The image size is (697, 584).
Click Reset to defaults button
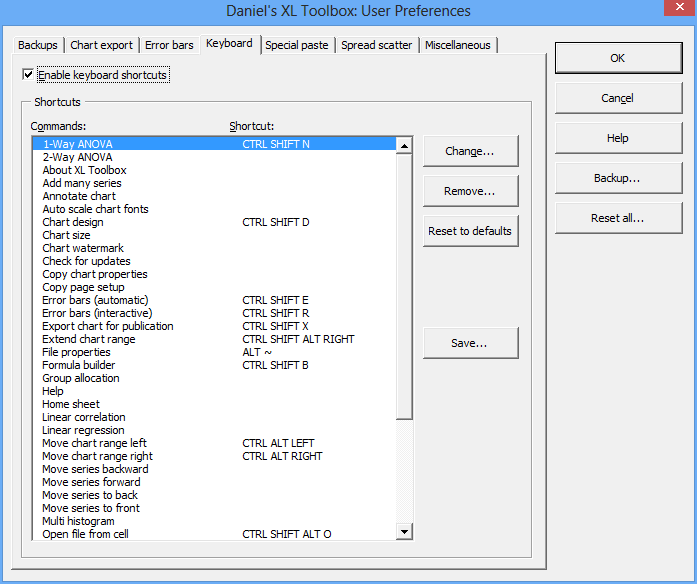tap(470, 231)
